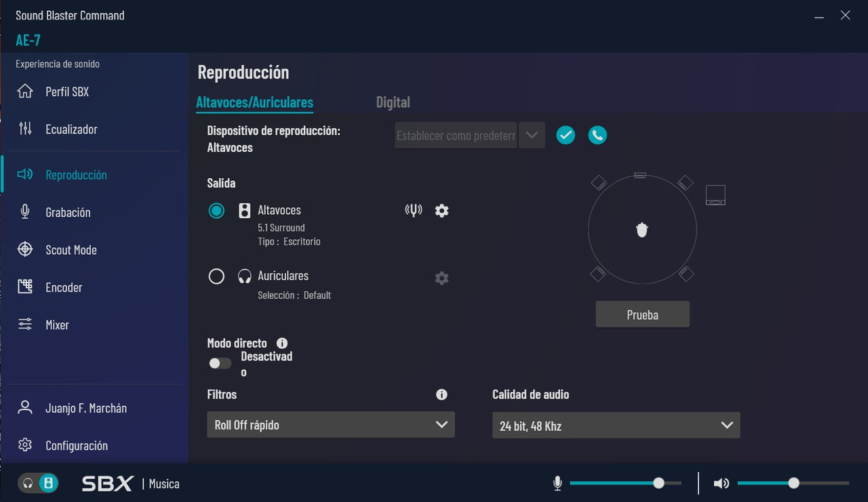
Task: Show Modo directo info tooltip icon
Action: click(282, 343)
